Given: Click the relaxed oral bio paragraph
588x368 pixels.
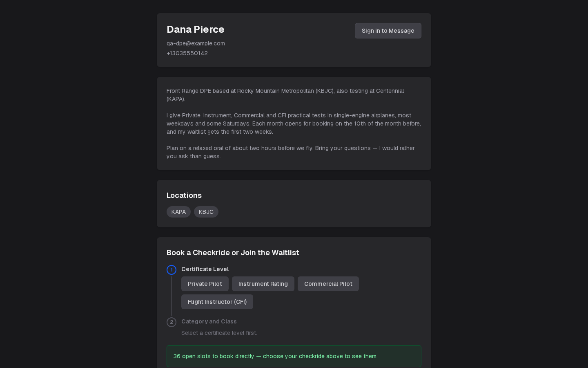Looking at the screenshot, I should [x=291, y=152].
